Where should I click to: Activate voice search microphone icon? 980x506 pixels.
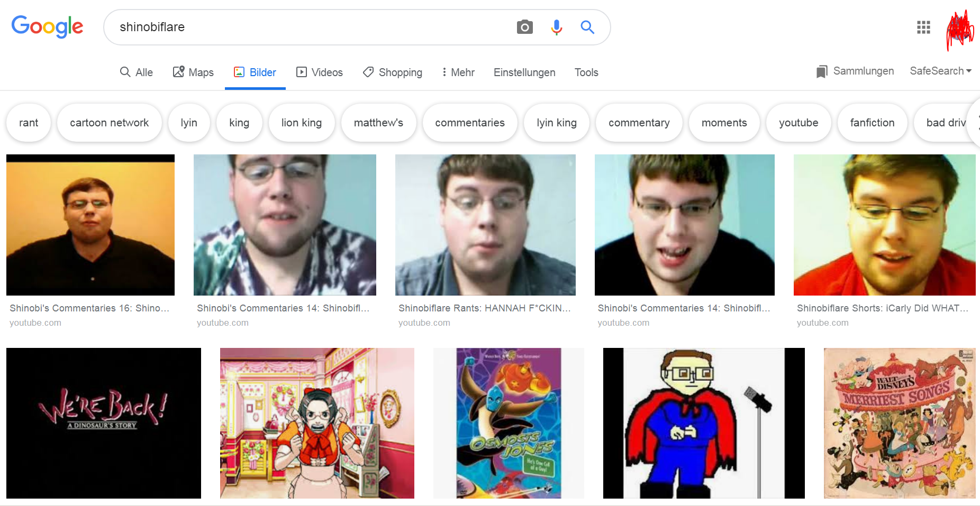pos(556,27)
